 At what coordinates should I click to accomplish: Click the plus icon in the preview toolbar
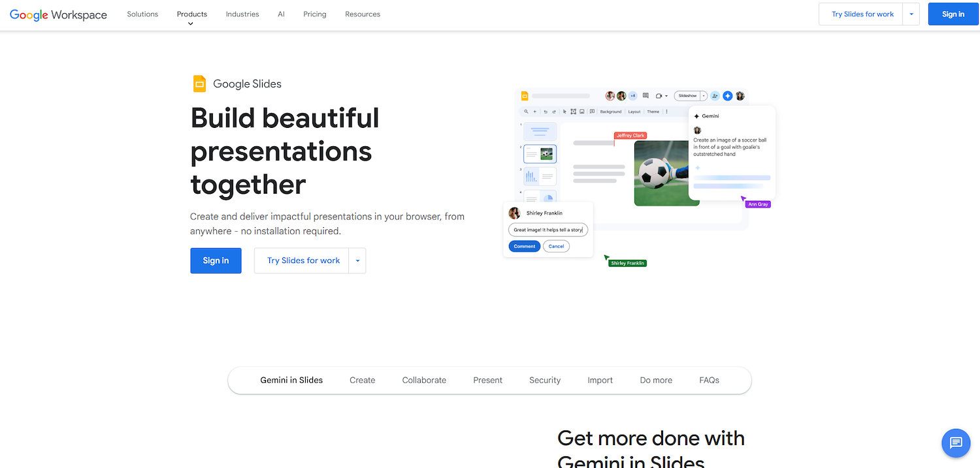pos(535,112)
